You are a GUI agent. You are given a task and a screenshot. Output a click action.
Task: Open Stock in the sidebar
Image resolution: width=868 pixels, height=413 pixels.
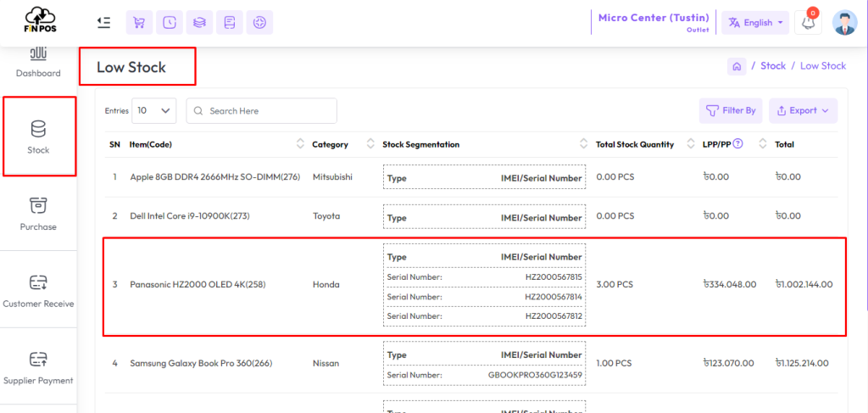[39, 137]
